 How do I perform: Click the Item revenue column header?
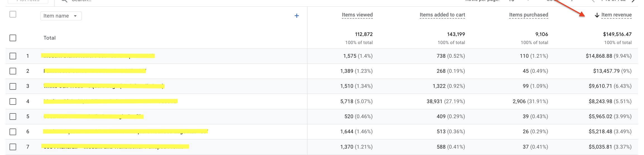coord(616,15)
